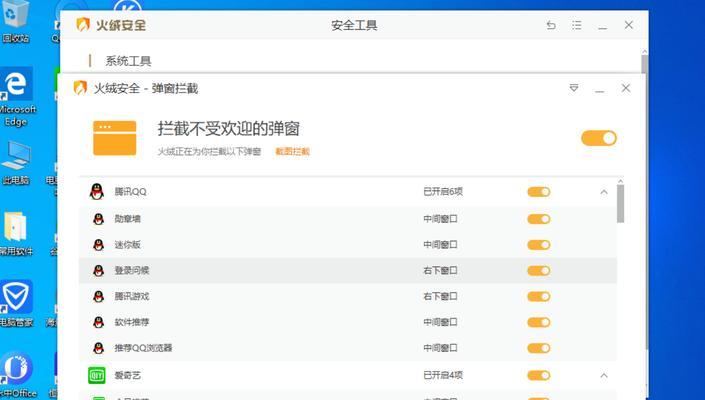Click the penguin icon beside 软件推荐
This screenshot has height=400, width=705.
[x=98, y=322]
